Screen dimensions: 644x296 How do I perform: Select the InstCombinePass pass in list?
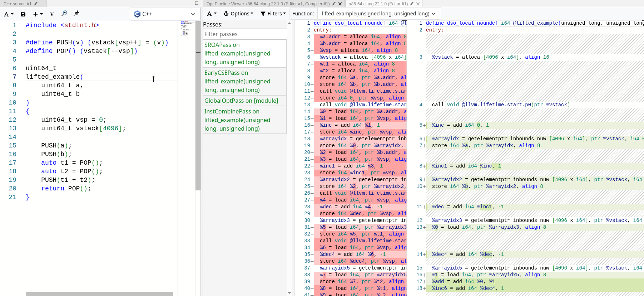[x=245, y=120]
